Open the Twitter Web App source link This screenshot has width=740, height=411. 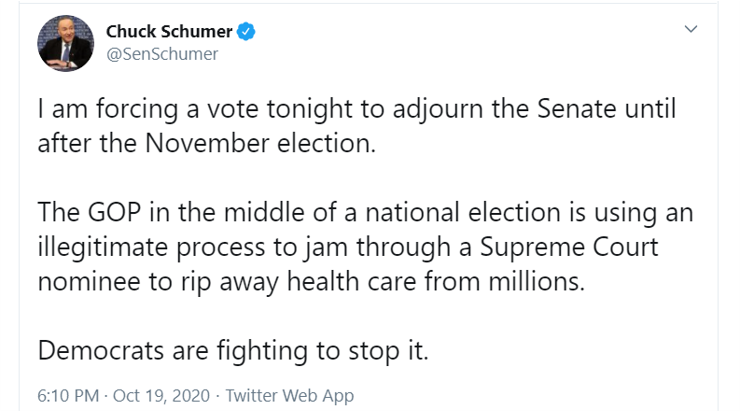[x=289, y=395]
